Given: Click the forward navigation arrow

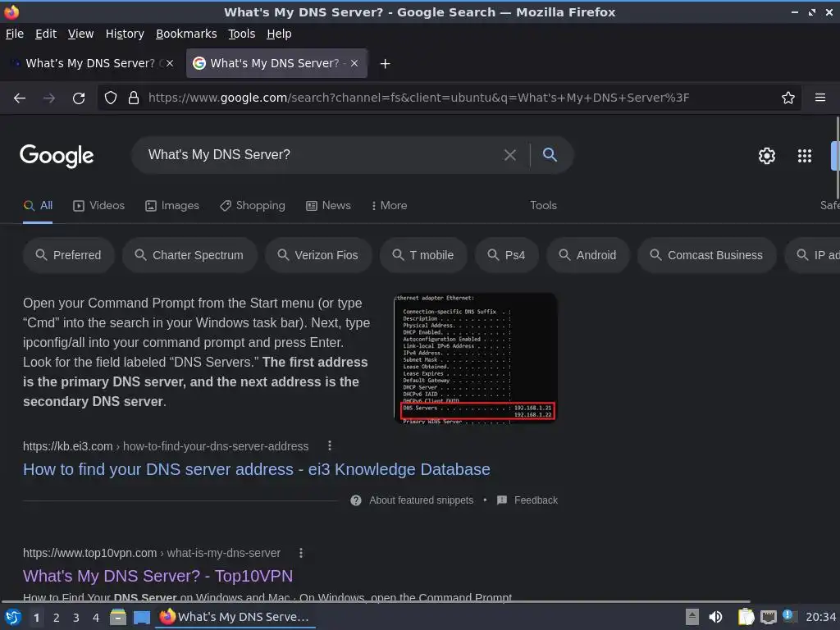Looking at the screenshot, I should [48, 98].
